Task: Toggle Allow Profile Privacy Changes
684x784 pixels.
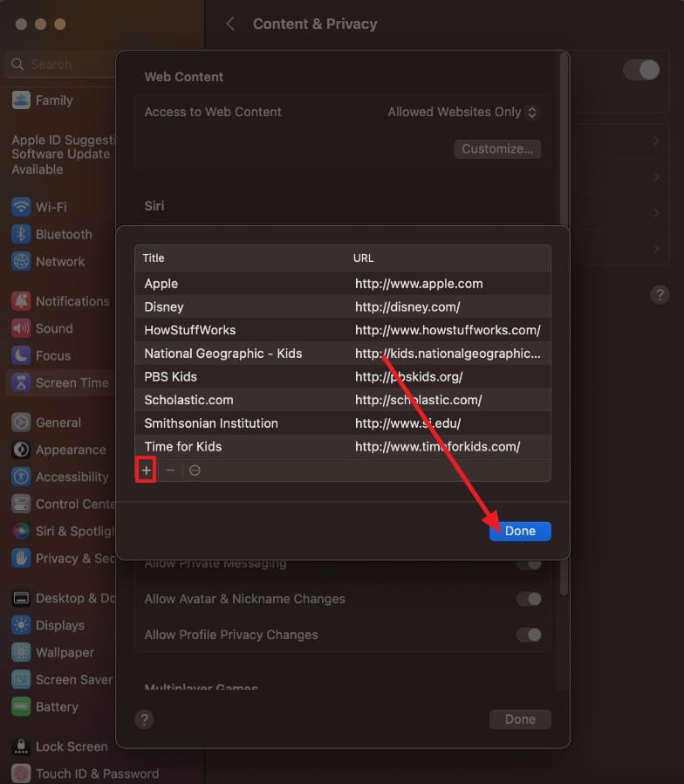Action: click(529, 635)
